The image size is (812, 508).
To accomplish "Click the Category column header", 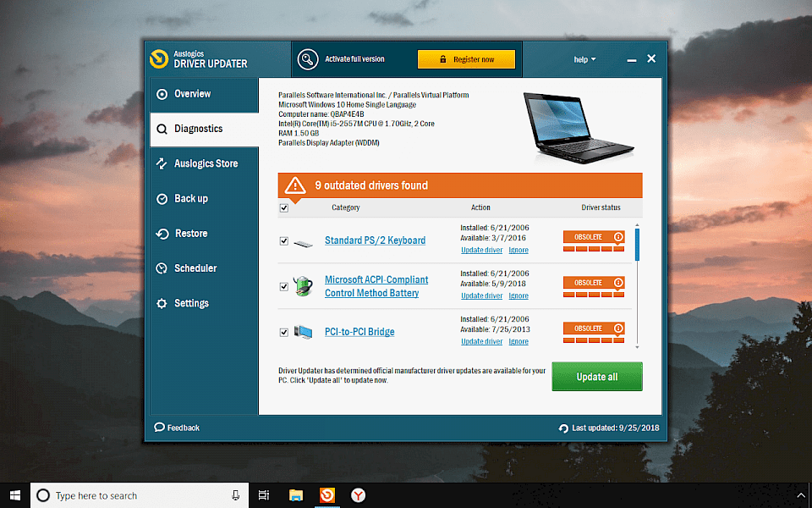I will [x=345, y=207].
